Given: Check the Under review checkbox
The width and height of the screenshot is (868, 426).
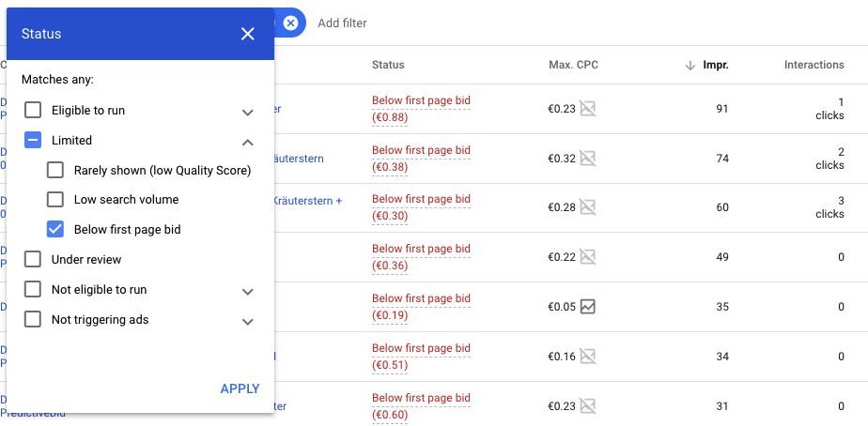Looking at the screenshot, I should pos(33,259).
